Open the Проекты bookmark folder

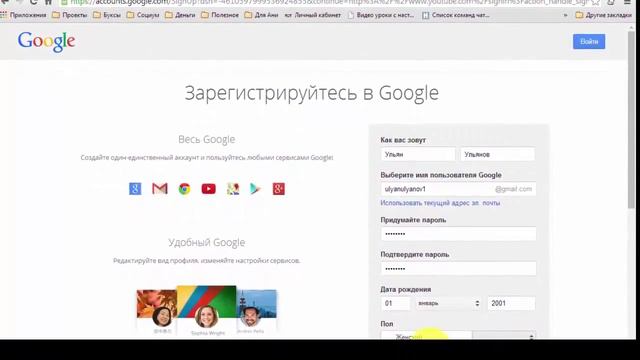point(70,15)
